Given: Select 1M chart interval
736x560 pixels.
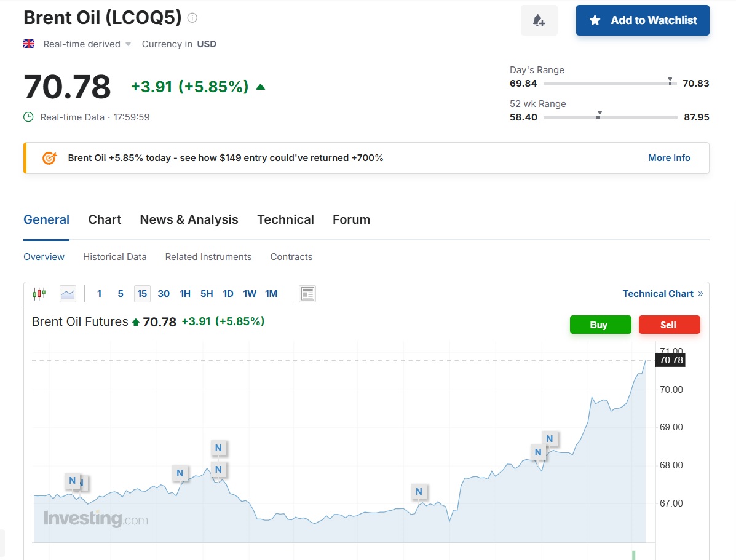Looking at the screenshot, I should (x=271, y=294).
